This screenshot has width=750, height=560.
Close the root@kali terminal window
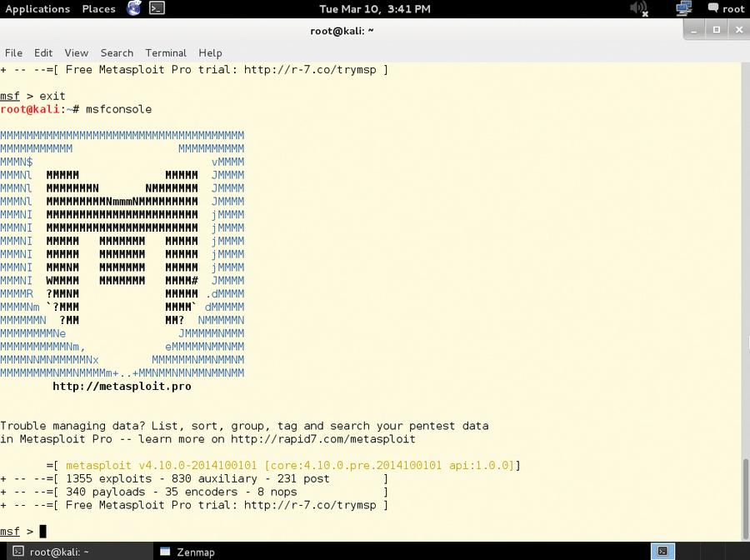click(739, 30)
